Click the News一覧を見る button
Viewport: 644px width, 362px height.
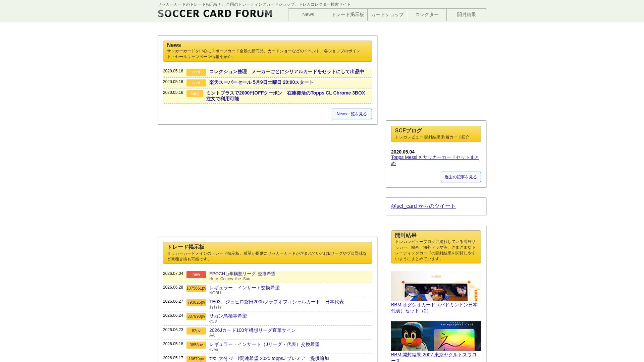(x=352, y=114)
